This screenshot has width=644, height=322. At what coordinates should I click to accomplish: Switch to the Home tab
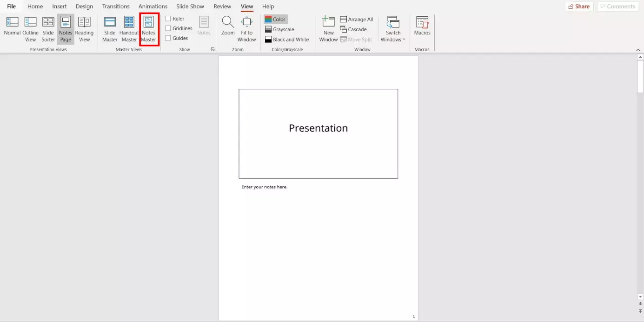click(35, 7)
